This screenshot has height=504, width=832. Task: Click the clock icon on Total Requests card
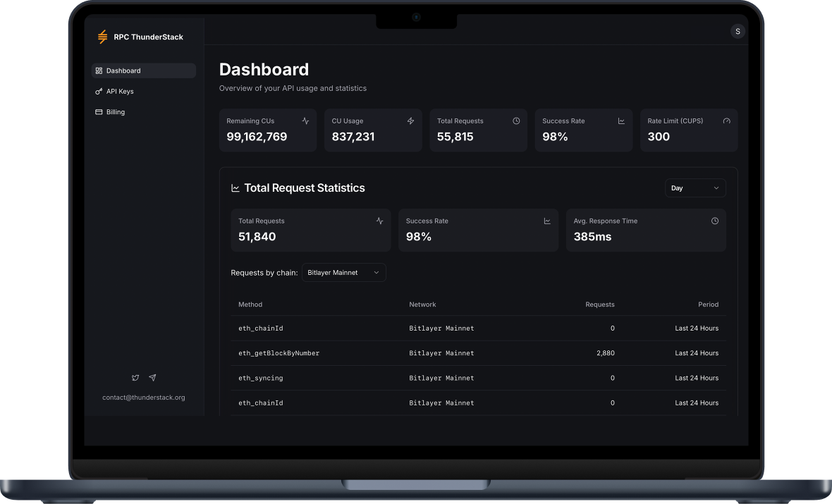pyautogui.click(x=516, y=121)
